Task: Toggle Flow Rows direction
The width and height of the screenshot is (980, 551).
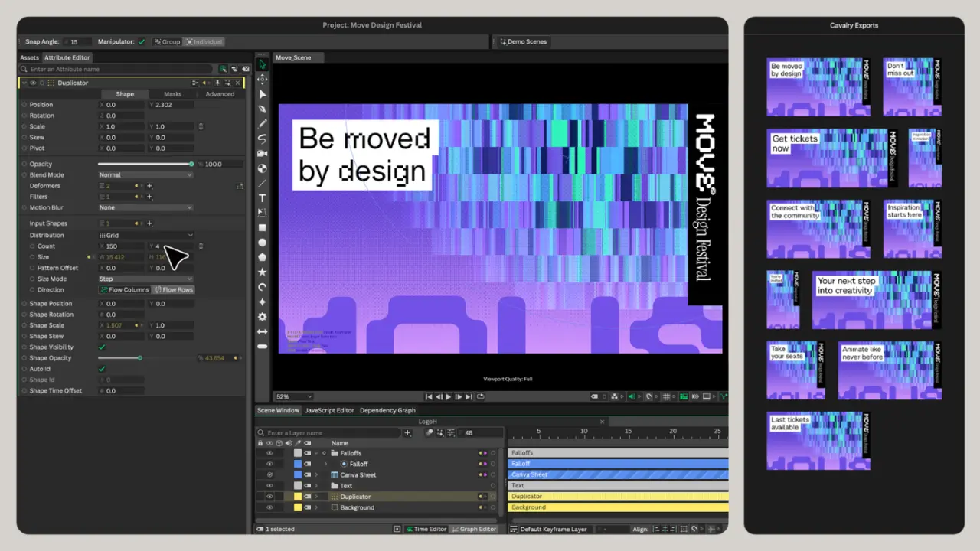Action: (x=173, y=290)
